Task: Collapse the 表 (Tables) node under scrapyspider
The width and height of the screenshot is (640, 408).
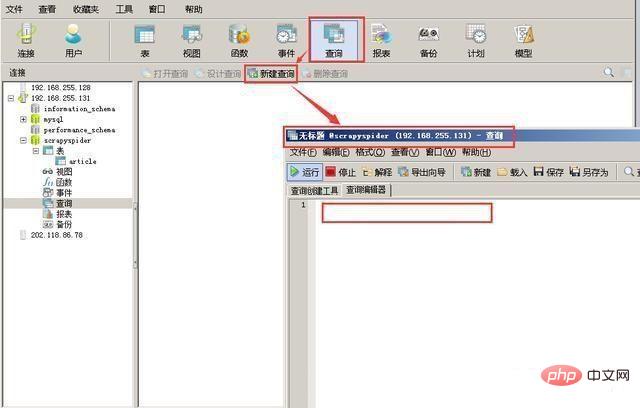Action: (x=36, y=151)
